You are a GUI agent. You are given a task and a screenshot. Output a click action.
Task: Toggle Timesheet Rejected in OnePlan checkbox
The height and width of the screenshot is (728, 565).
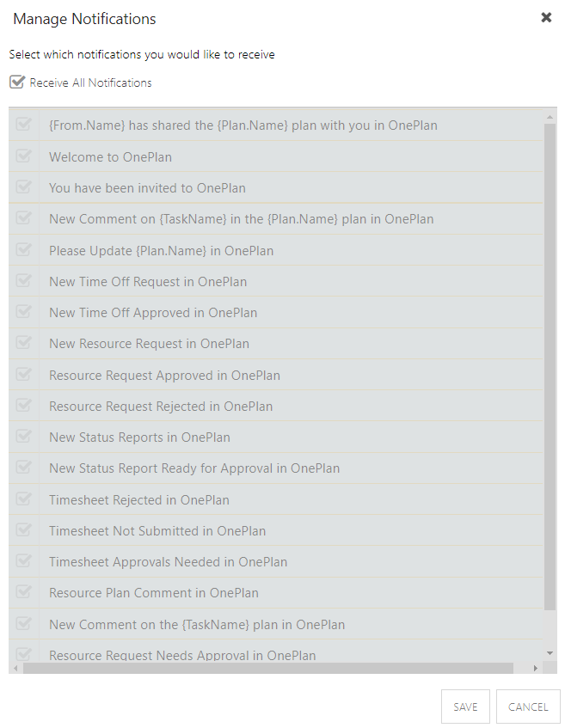click(x=23, y=499)
